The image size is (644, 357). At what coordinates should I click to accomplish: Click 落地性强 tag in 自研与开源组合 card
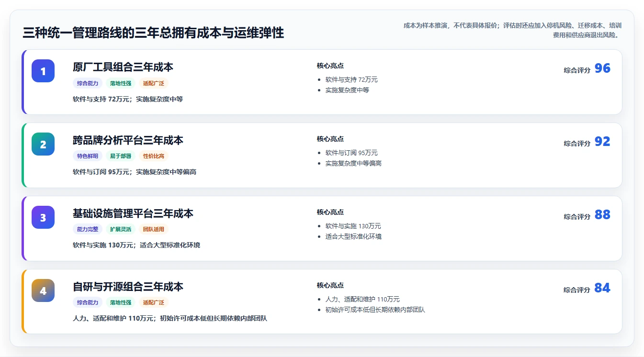pos(121,302)
